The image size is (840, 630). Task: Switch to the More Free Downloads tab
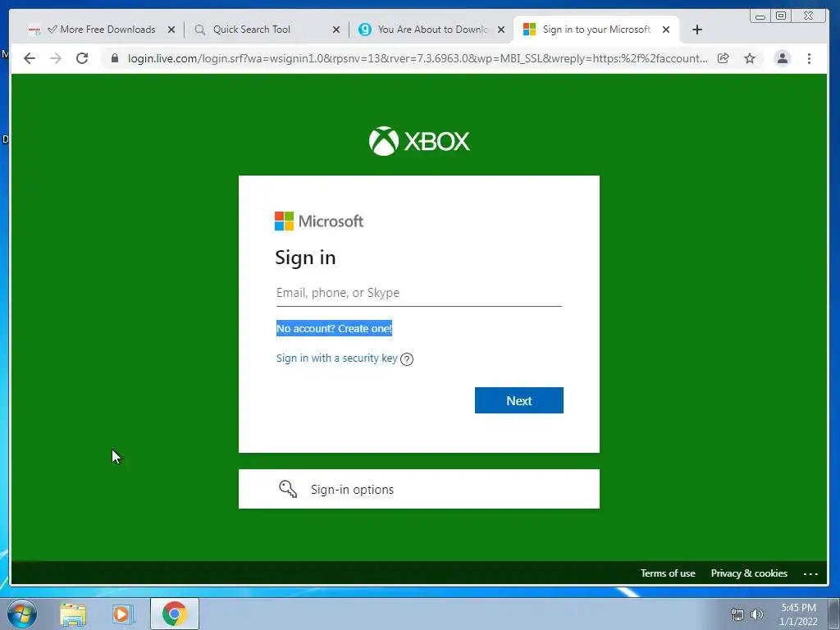click(102, 30)
